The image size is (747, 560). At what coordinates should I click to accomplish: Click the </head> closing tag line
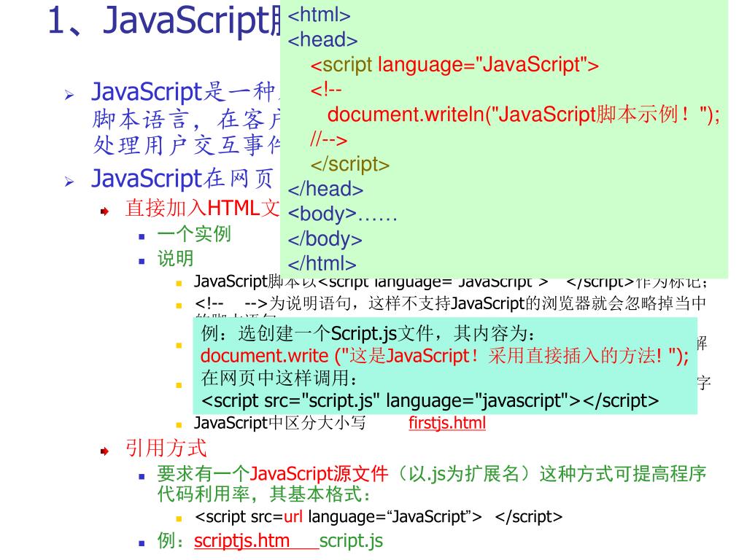(325, 189)
